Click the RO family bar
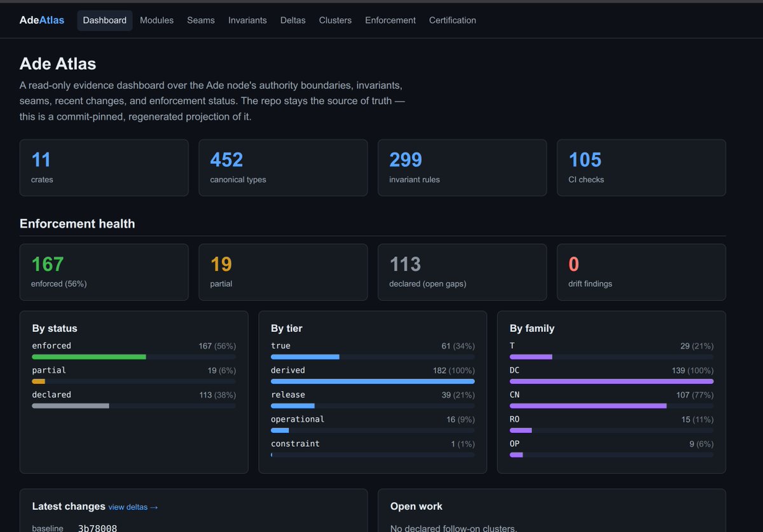The width and height of the screenshot is (763, 532). coord(521,430)
